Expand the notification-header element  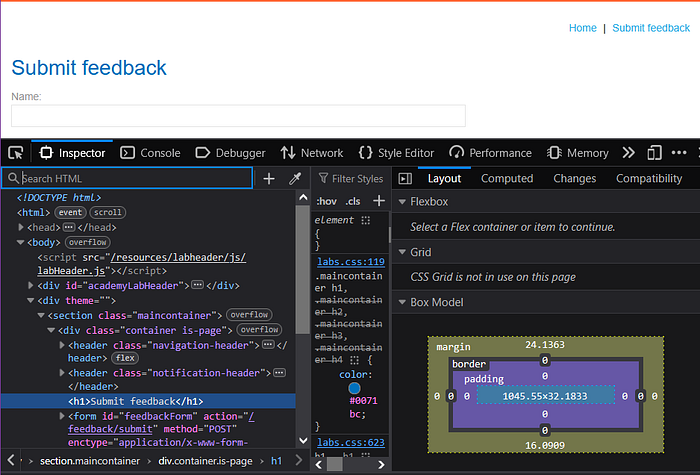(62, 373)
